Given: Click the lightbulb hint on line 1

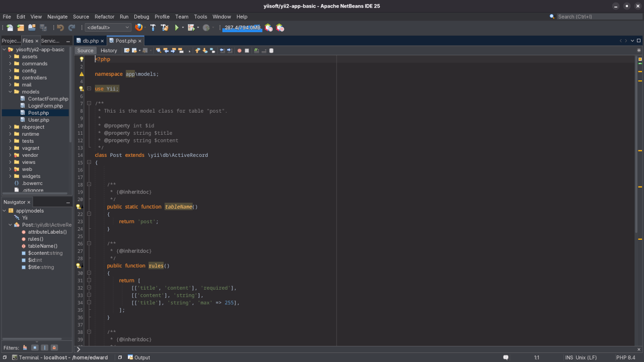Looking at the screenshot, I should pyautogui.click(x=82, y=59).
